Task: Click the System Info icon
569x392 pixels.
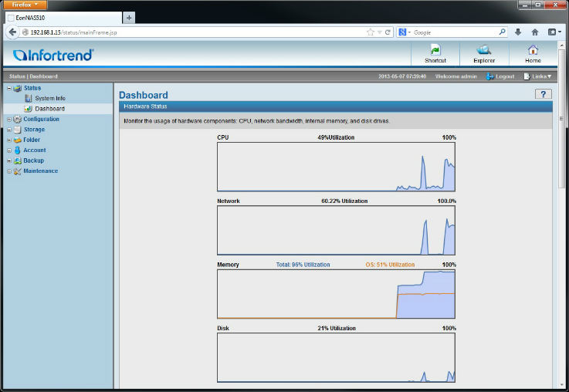Action: coord(29,98)
